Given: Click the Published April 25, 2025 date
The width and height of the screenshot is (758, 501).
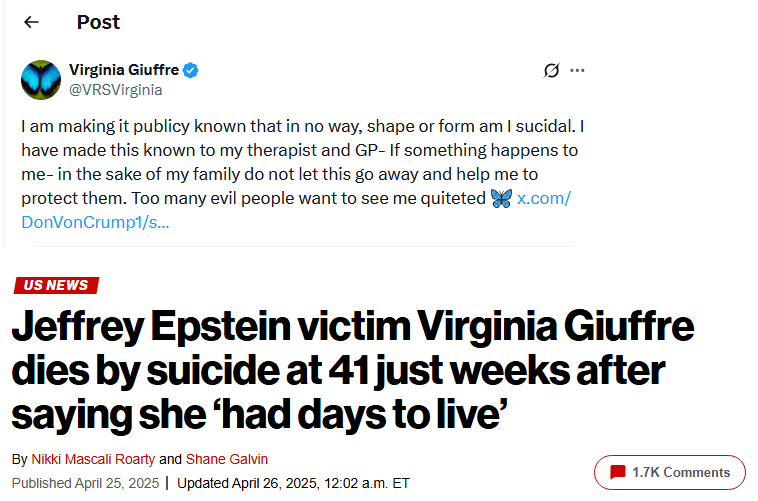Looking at the screenshot, I should 85,483.
